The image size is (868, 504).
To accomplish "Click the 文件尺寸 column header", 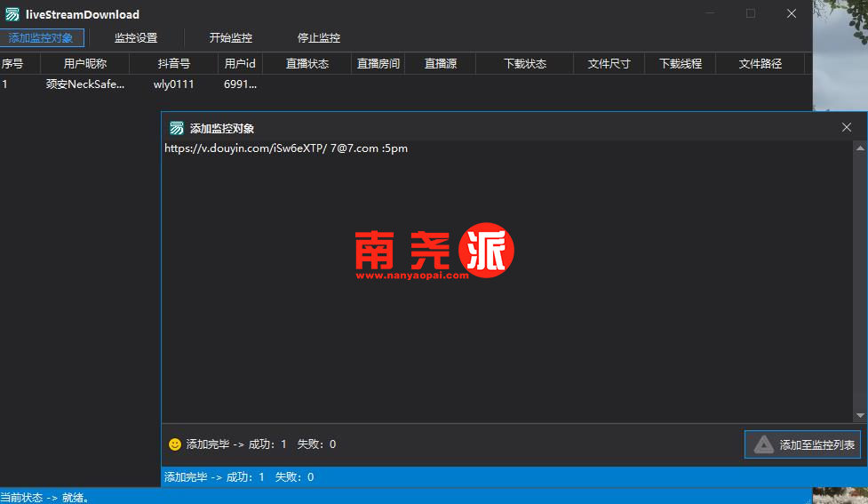I will pos(609,64).
